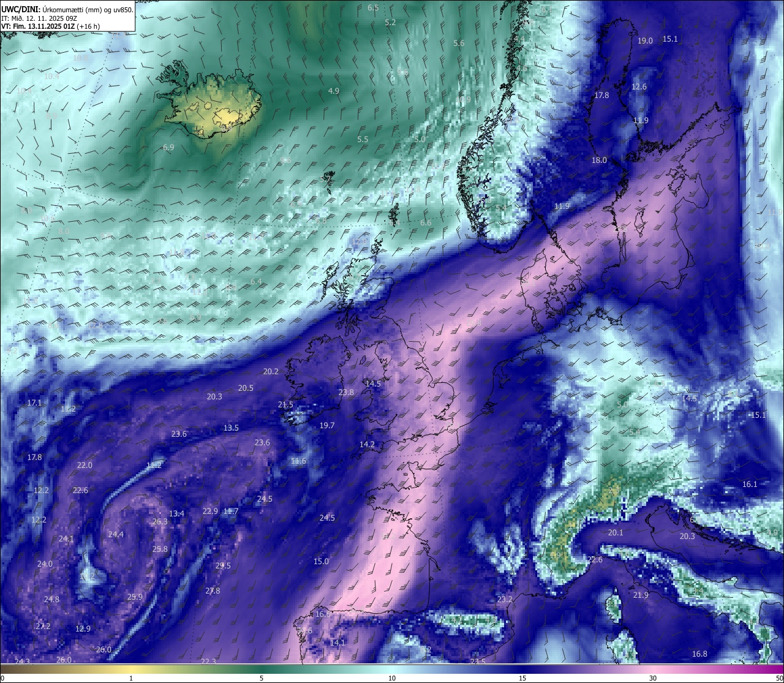Click the 20.2 value west of Ireland
The width and height of the screenshot is (784, 683).
(271, 371)
